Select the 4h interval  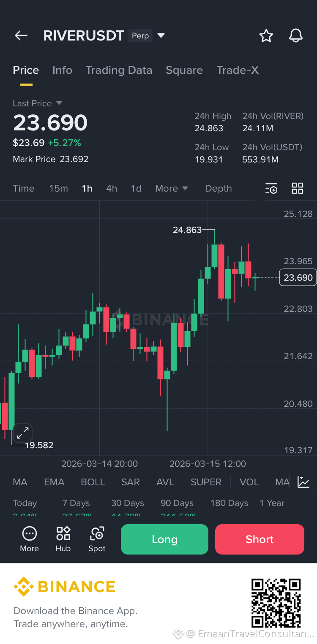(112, 189)
